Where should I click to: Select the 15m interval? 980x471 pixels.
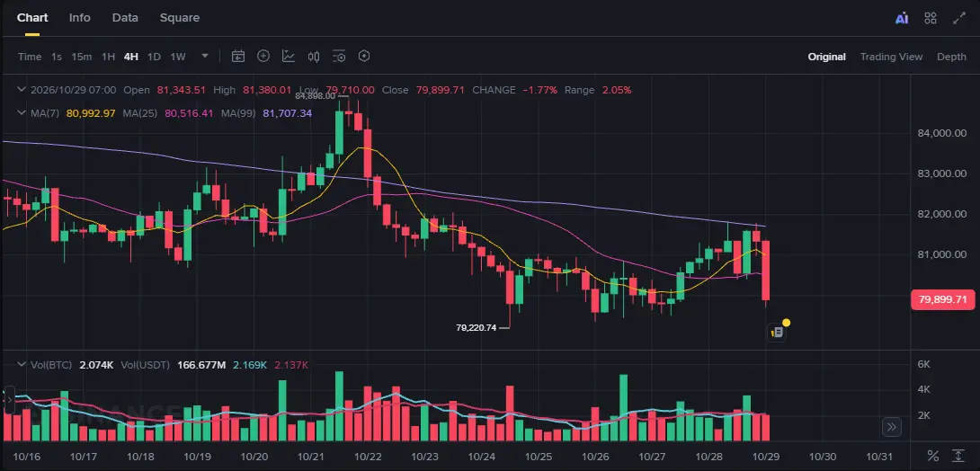click(81, 57)
